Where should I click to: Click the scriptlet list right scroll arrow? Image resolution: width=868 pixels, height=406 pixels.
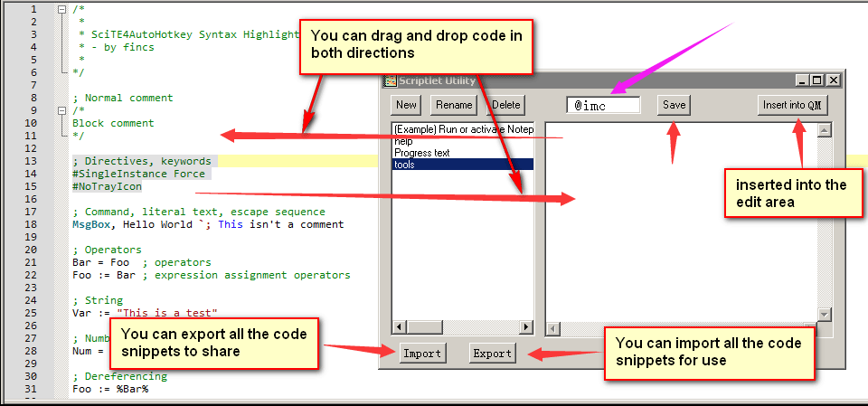526,327
